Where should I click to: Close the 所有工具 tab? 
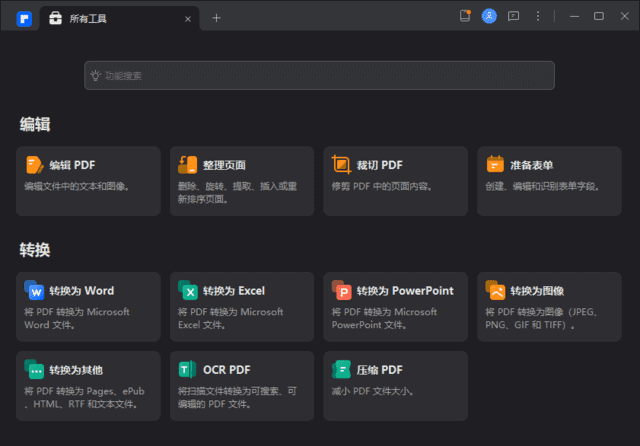[x=188, y=19]
